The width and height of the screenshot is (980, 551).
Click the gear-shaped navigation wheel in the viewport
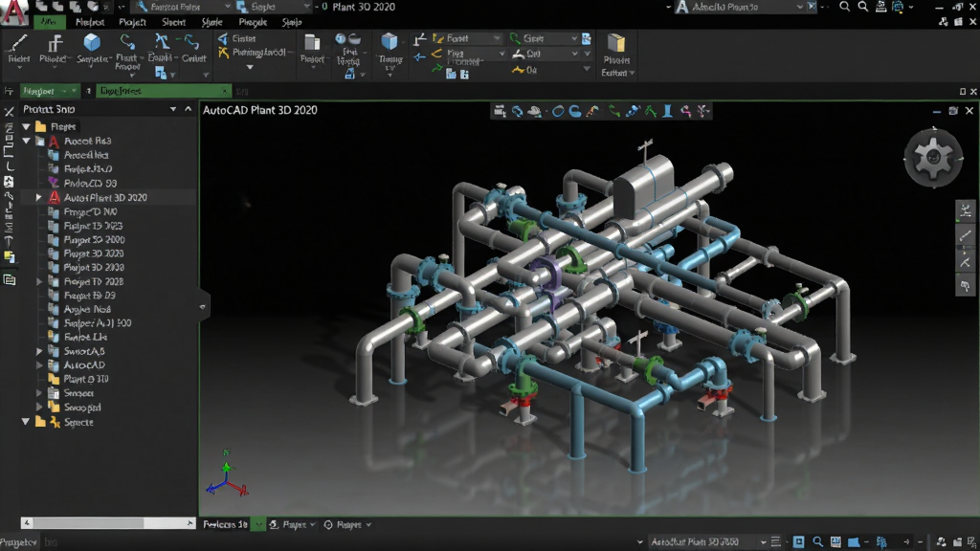point(934,158)
